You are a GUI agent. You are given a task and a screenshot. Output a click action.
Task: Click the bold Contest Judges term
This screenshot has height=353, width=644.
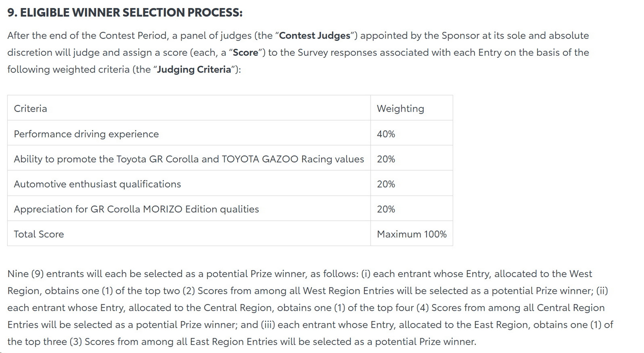(x=314, y=36)
